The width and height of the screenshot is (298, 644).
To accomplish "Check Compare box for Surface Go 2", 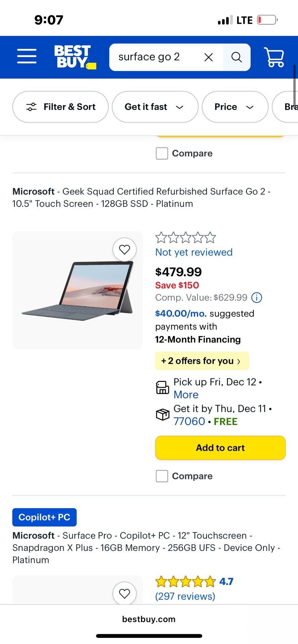I will click(x=162, y=476).
